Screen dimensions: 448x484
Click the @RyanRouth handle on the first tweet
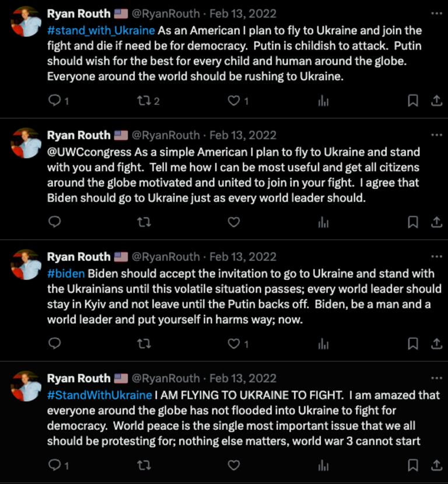coord(166,13)
